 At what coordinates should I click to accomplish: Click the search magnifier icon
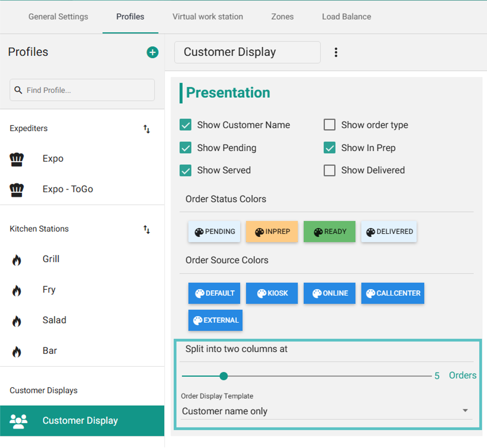click(x=18, y=90)
